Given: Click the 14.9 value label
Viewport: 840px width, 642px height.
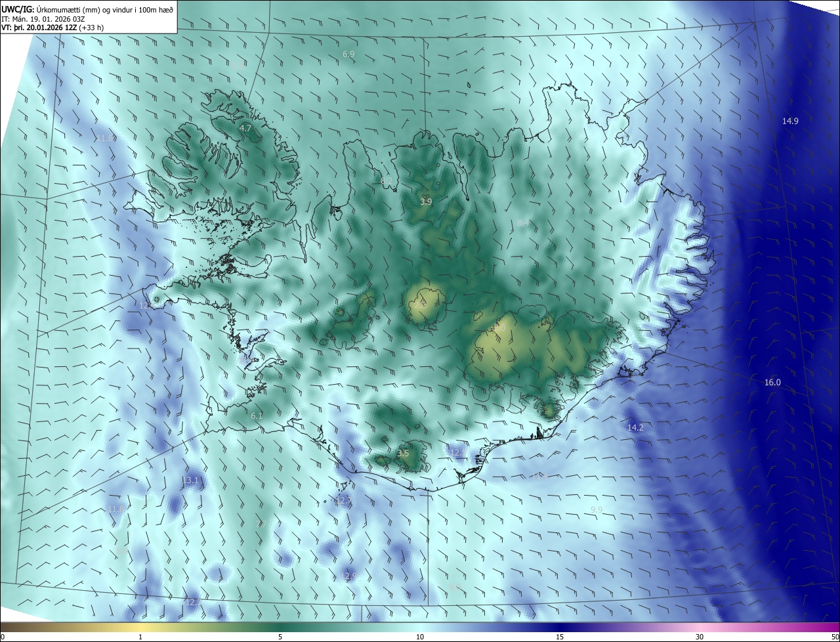Looking at the screenshot, I should point(790,121).
